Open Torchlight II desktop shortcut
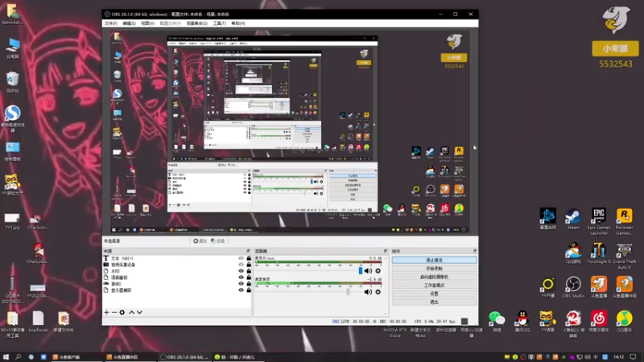The image size is (644, 362). point(598,253)
